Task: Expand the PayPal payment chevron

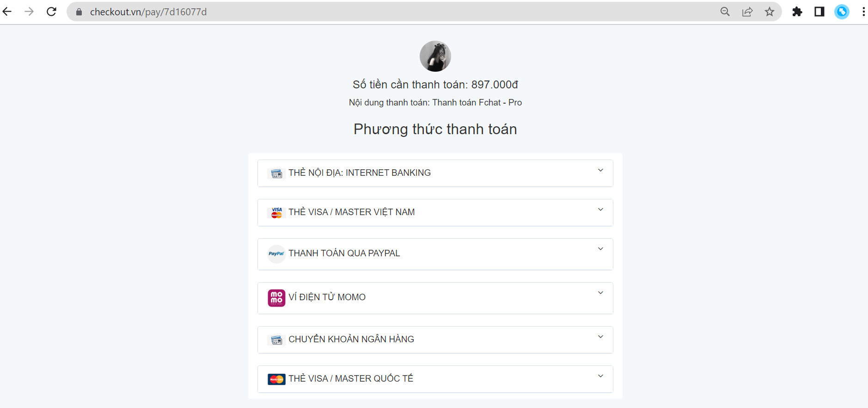Action: (600, 249)
